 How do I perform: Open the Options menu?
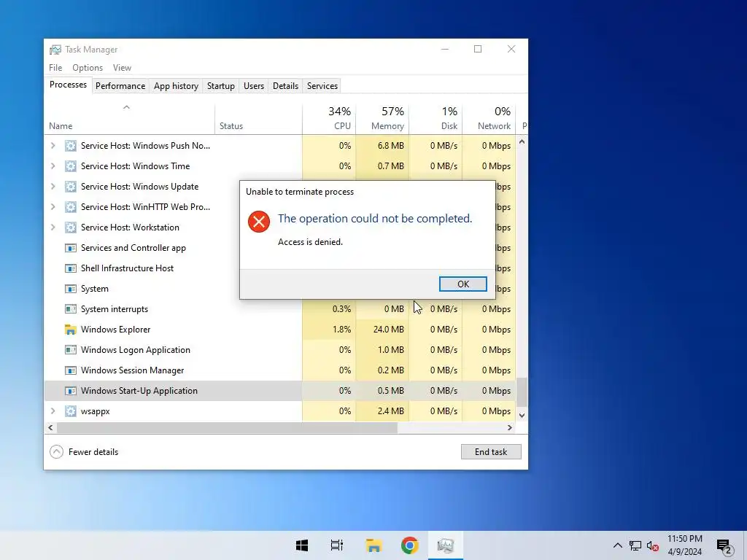coord(88,68)
